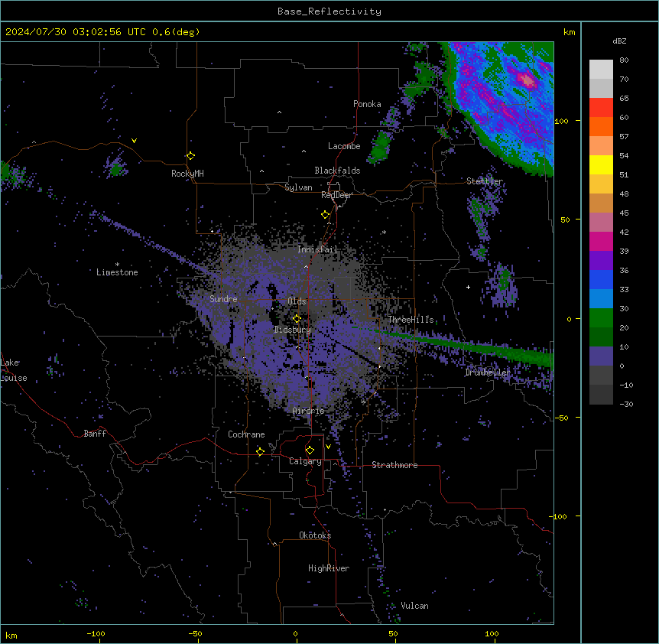659x644 pixels.
Task: Click the HighRiver label
Action: [x=329, y=568]
